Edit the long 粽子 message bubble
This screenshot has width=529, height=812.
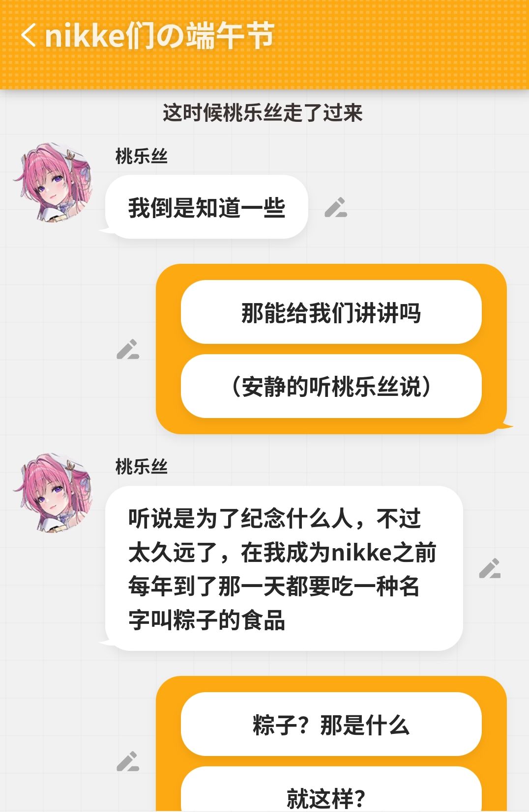point(490,568)
